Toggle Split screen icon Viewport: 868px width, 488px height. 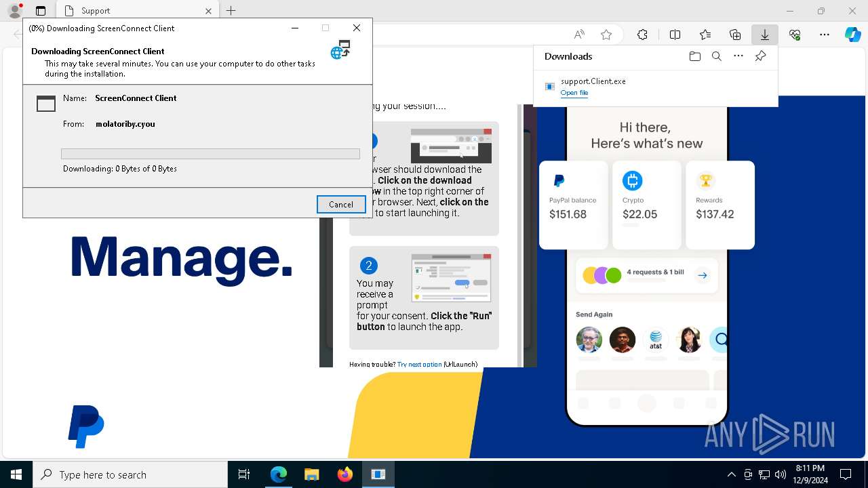675,35
